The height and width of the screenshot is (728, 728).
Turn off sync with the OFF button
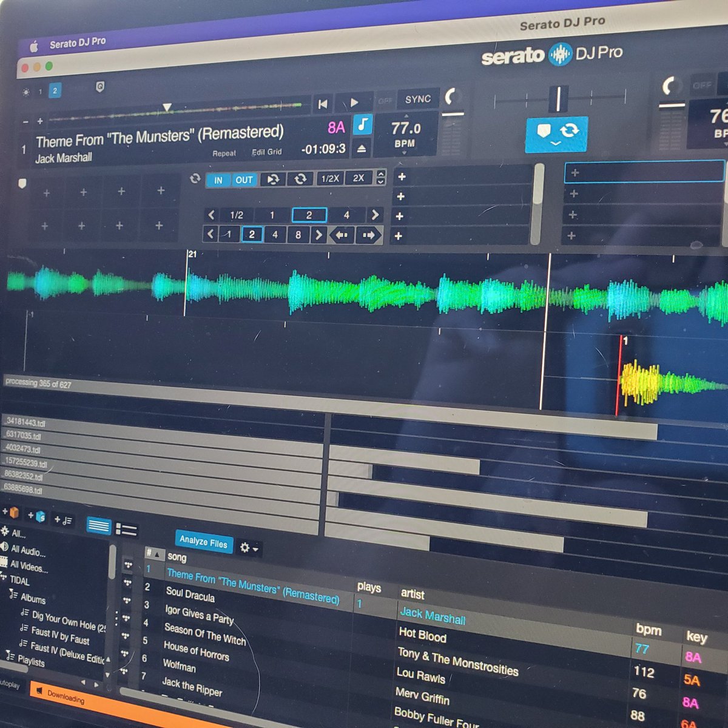(385, 101)
